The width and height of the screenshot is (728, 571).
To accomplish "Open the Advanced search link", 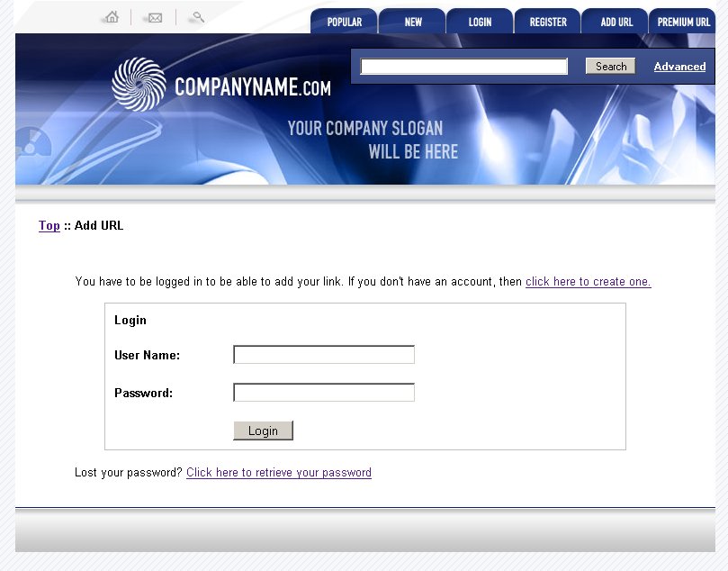I will click(679, 67).
